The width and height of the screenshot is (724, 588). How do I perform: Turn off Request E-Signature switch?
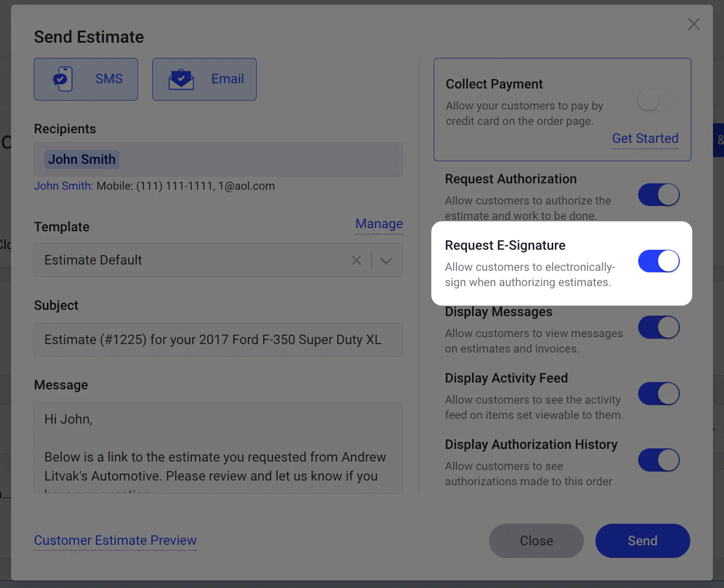659,261
